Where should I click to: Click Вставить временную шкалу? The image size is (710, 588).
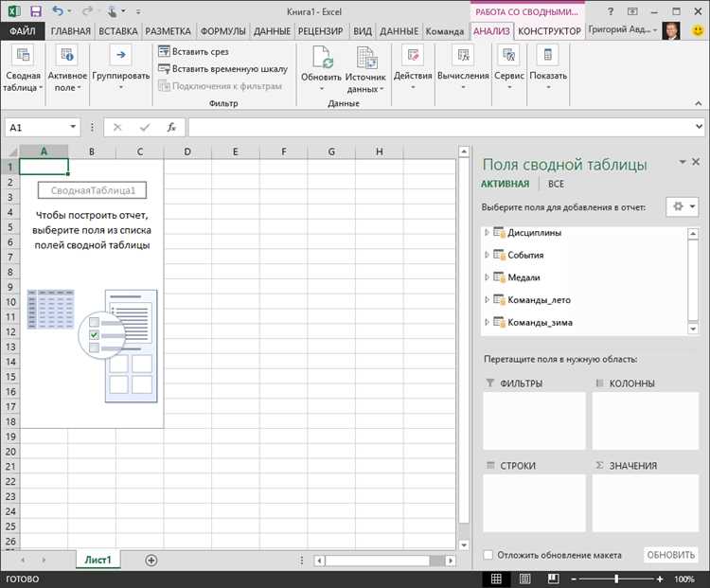point(222,69)
